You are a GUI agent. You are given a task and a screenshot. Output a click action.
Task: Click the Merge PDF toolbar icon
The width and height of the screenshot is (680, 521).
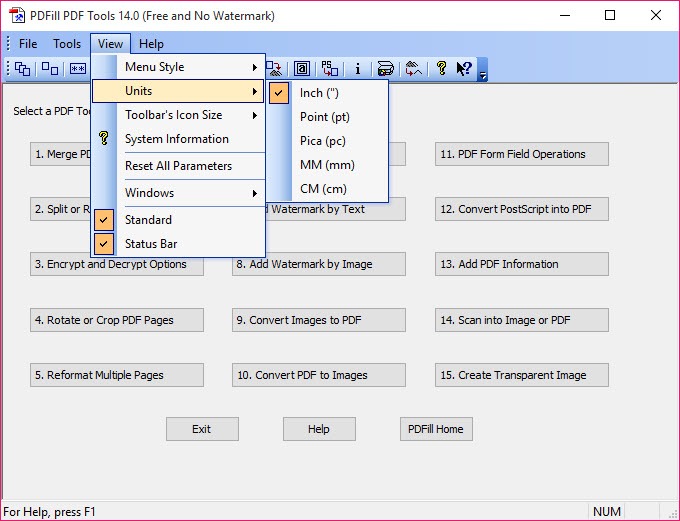(x=23, y=69)
